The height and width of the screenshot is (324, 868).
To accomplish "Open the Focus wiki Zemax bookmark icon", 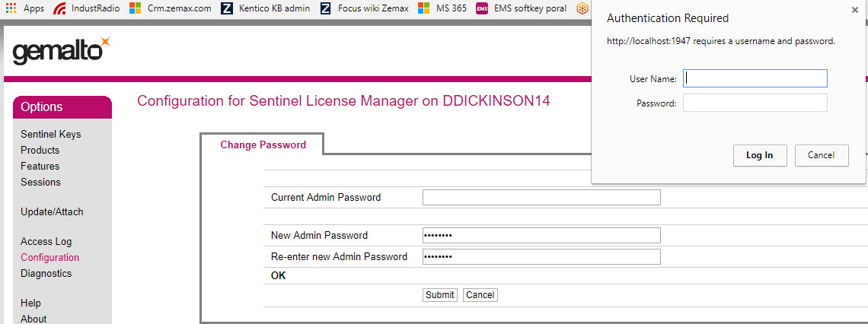I will click(326, 8).
